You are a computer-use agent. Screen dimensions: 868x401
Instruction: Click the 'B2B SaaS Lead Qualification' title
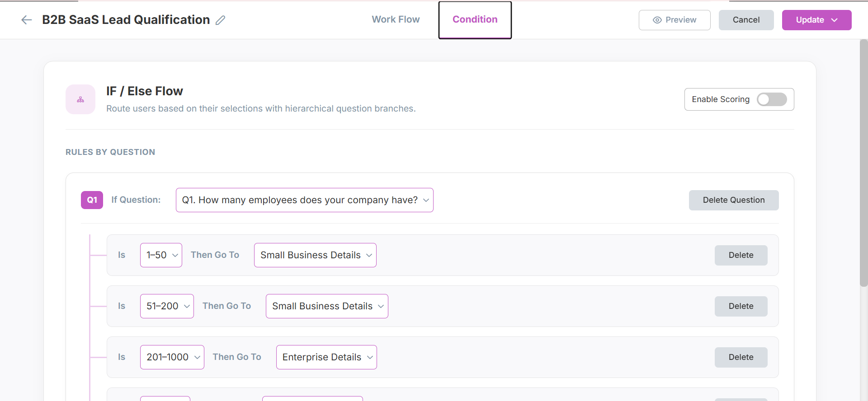point(126,20)
